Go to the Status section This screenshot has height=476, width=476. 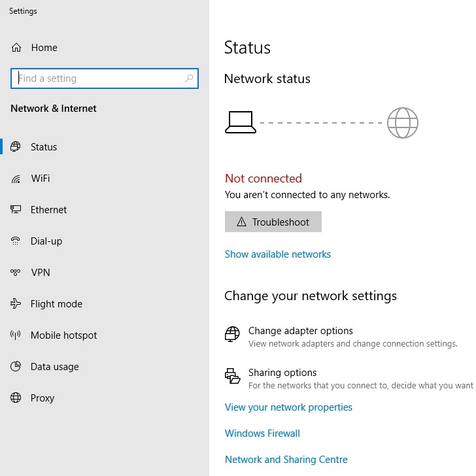pyautogui.click(x=44, y=147)
